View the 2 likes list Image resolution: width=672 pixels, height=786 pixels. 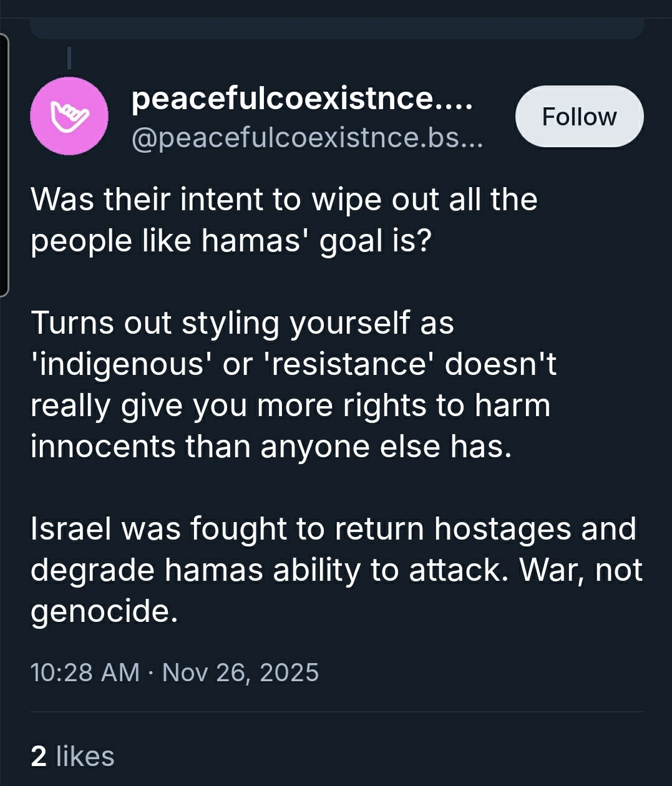pyautogui.click(x=72, y=756)
